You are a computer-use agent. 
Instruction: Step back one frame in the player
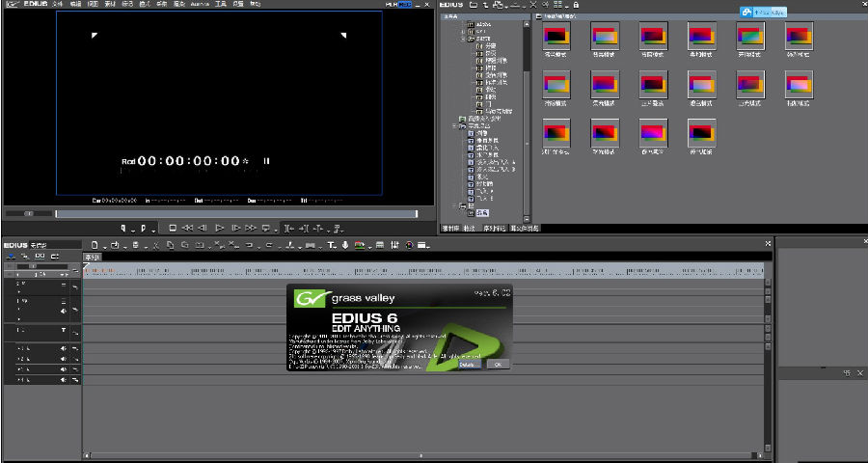point(203,228)
